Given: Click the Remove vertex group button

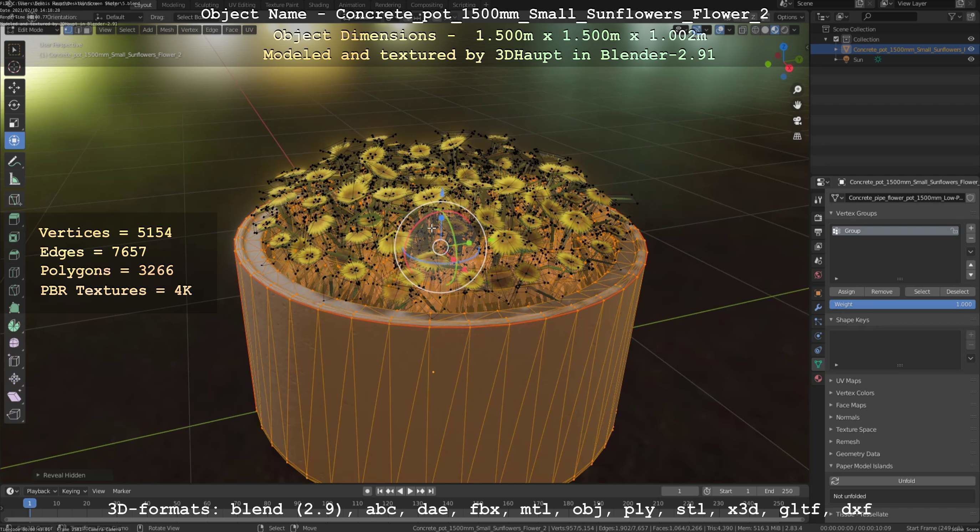Looking at the screenshot, I should click(x=882, y=292).
